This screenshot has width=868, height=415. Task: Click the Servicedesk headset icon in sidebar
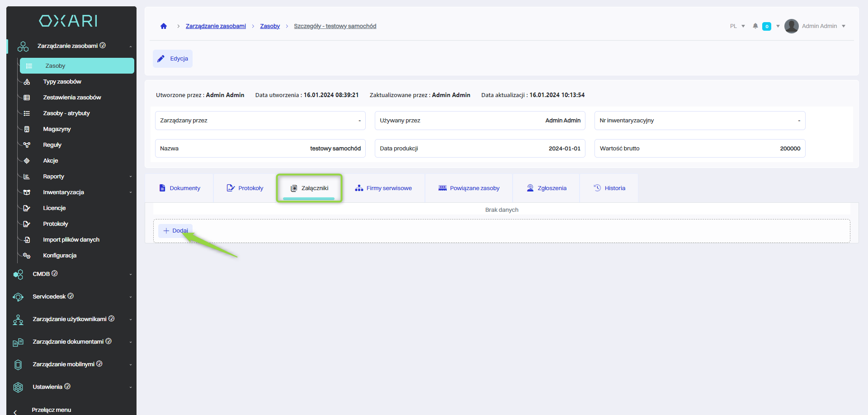pos(18,297)
